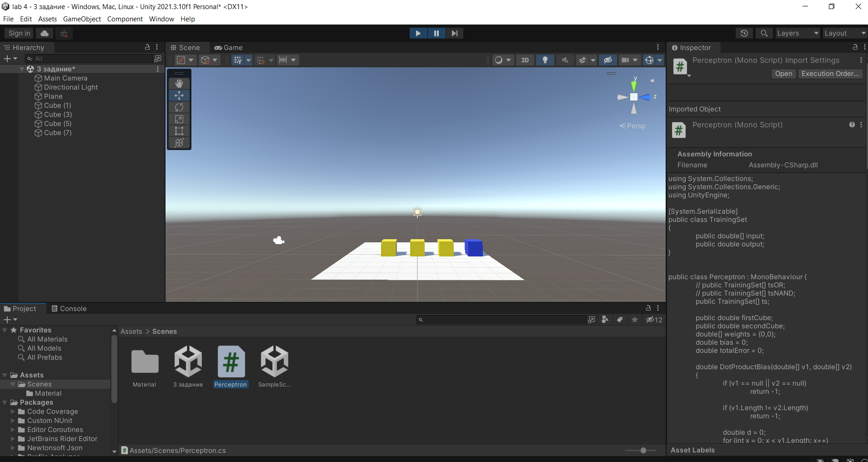Toggle scene audio mute
The width and height of the screenshot is (868, 462).
565,60
